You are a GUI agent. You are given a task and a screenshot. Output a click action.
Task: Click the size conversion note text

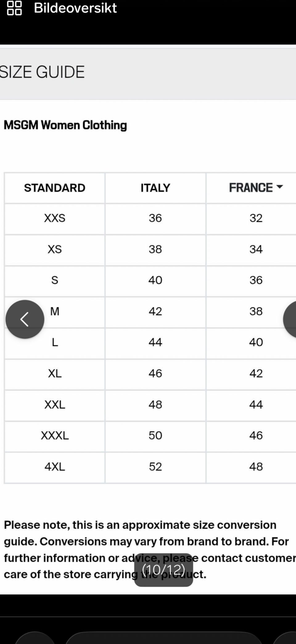click(150, 550)
